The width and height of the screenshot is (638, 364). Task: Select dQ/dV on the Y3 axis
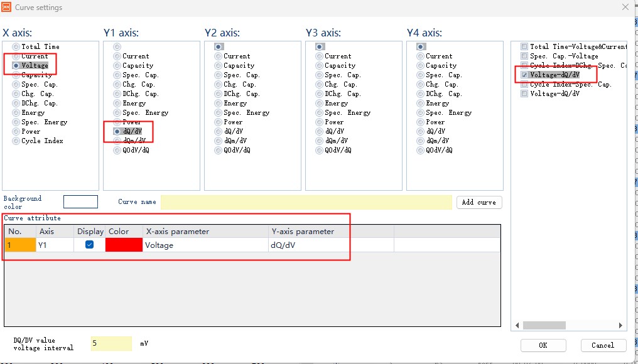(x=320, y=131)
